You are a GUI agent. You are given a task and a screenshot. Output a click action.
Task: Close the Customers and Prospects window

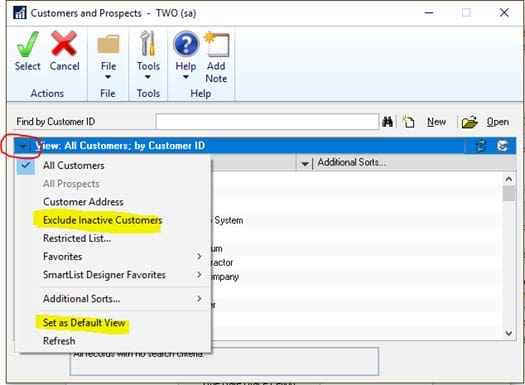tap(504, 13)
